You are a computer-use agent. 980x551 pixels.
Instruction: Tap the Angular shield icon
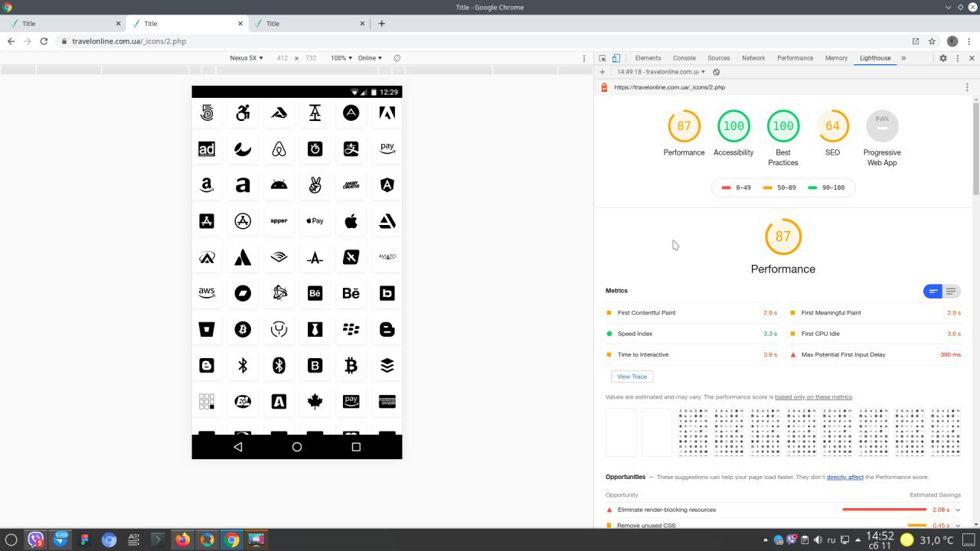pos(387,185)
